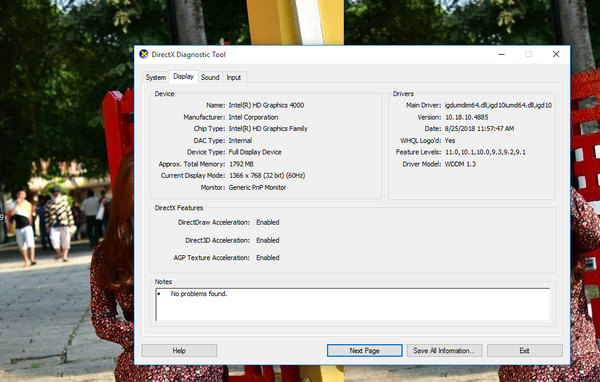Click the 'DirectX Diagnostic Tool' window title
Screen dimensions: 600x382
189,54
